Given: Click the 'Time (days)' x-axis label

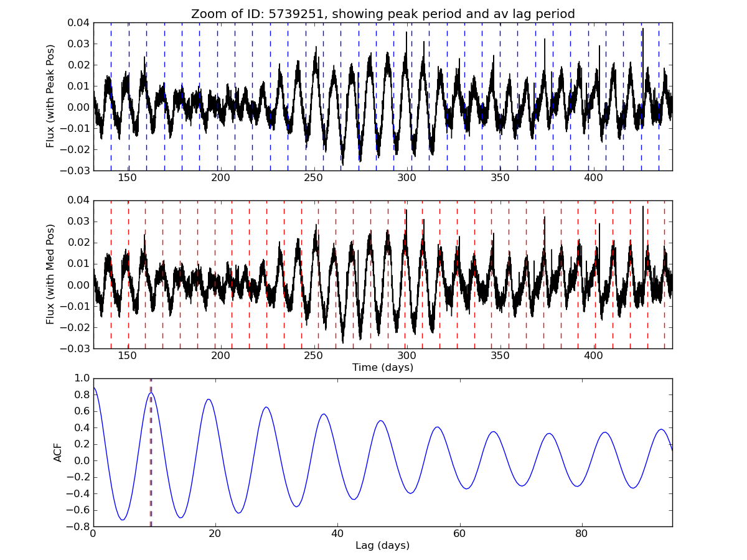Looking at the screenshot, I should tap(382, 368).
